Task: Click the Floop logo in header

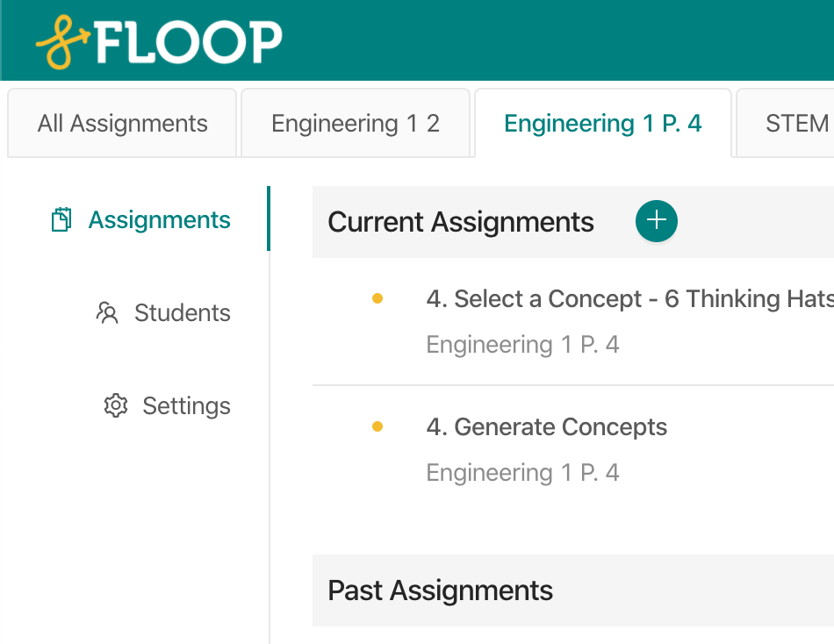Action: tap(159, 42)
